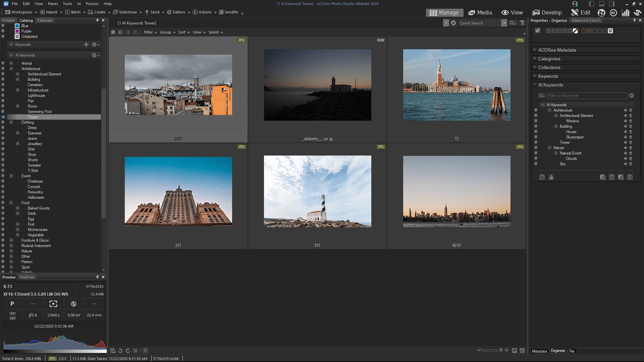
Task: Click the Home navigation icon
Action: click(113, 32)
